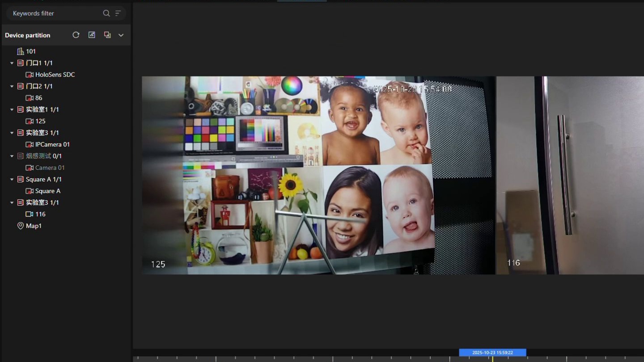Open the filter sort options icon
644x362 pixels.
pos(118,13)
